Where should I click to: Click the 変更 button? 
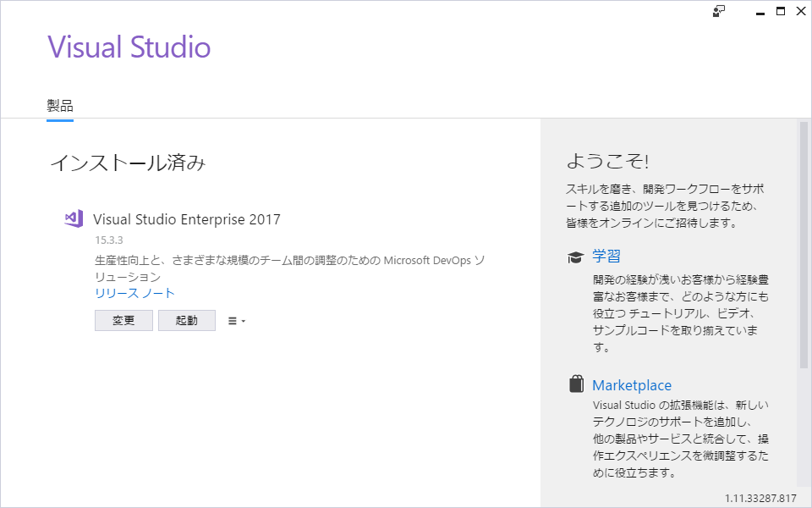pos(123,320)
